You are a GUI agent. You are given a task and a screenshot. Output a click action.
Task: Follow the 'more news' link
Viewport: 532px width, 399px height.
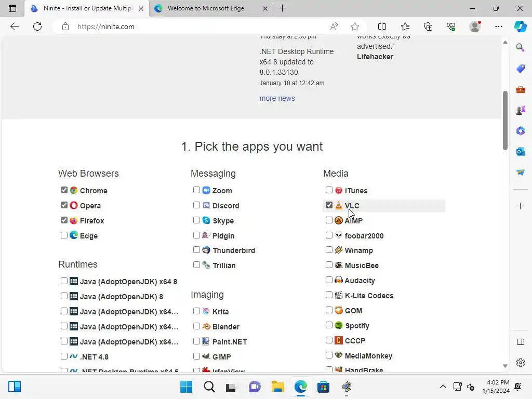coord(277,98)
